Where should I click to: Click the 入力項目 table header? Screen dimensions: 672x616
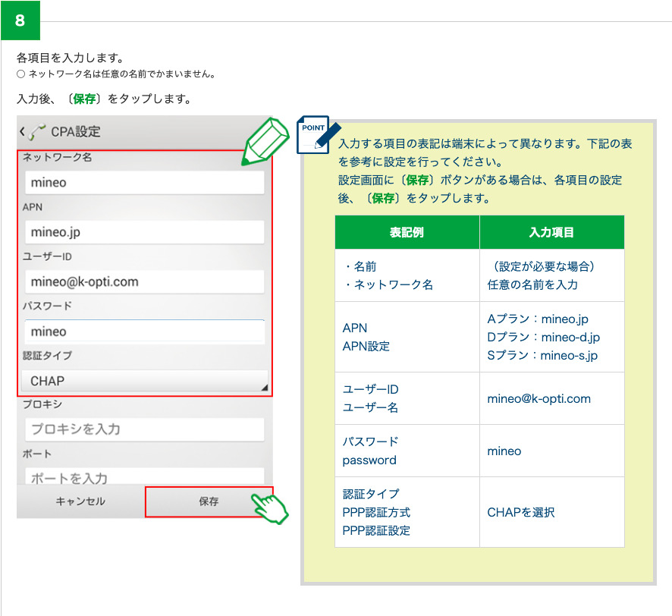(551, 232)
